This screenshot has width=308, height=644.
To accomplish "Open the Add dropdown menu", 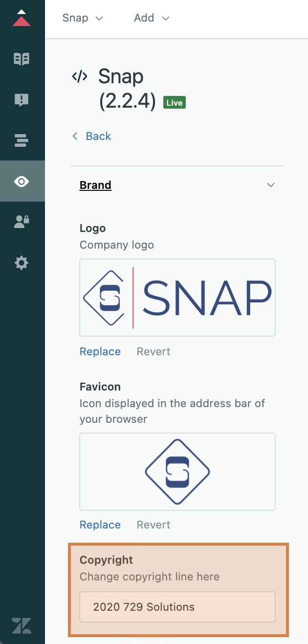I will (x=152, y=18).
